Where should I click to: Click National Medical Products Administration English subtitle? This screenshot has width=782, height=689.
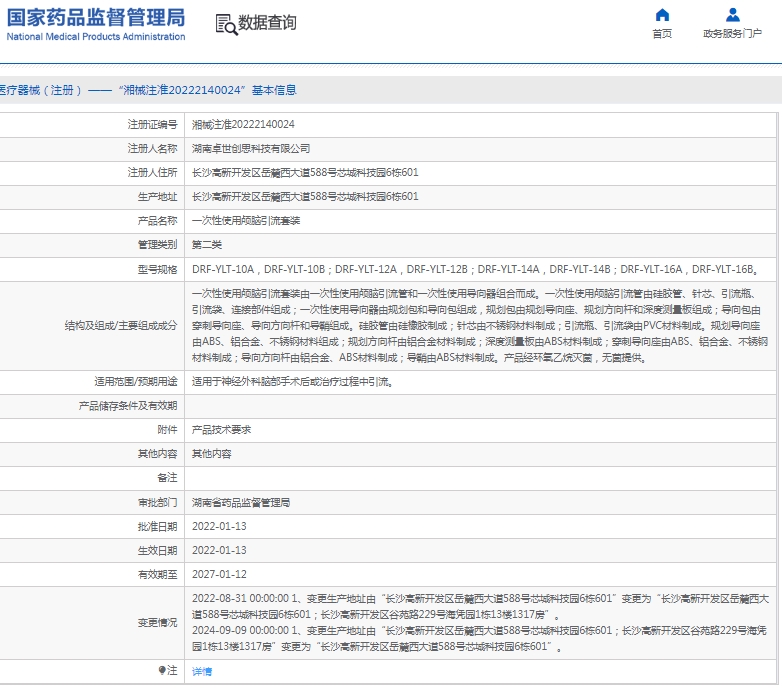(x=96, y=37)
